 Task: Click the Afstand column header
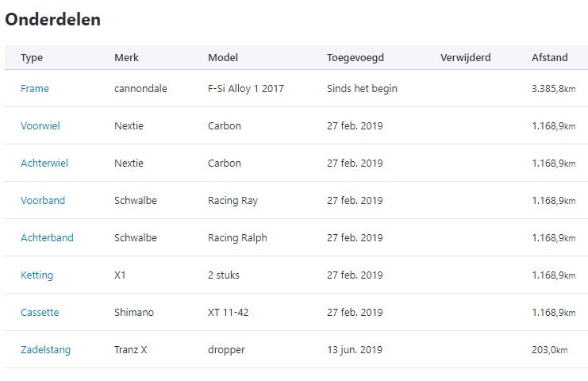pyautogui.click(x=550, y=58)
